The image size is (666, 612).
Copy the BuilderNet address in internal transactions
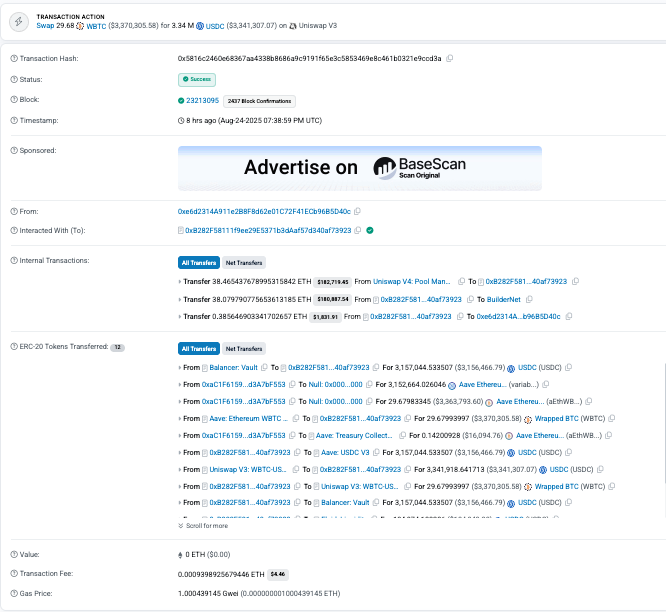point(529,299)
